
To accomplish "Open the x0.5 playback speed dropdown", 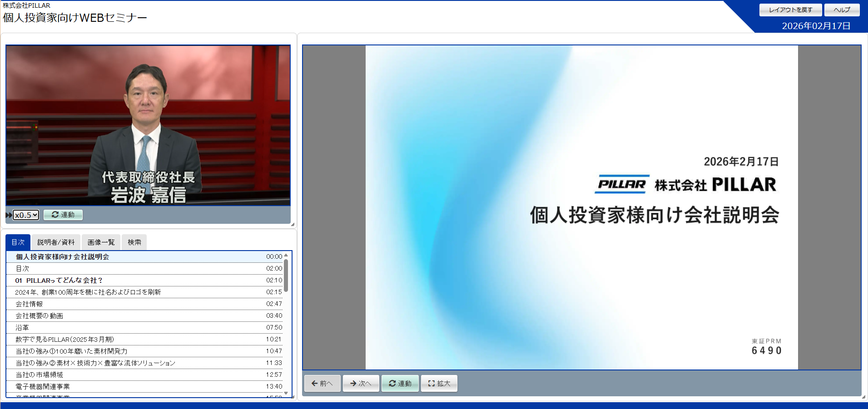I will point(26,215).
